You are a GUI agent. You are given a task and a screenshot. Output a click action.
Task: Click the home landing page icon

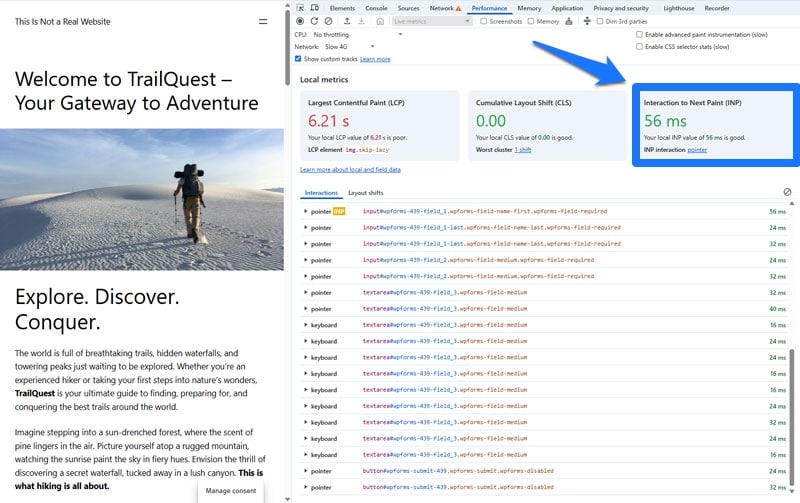coord(380,21)
